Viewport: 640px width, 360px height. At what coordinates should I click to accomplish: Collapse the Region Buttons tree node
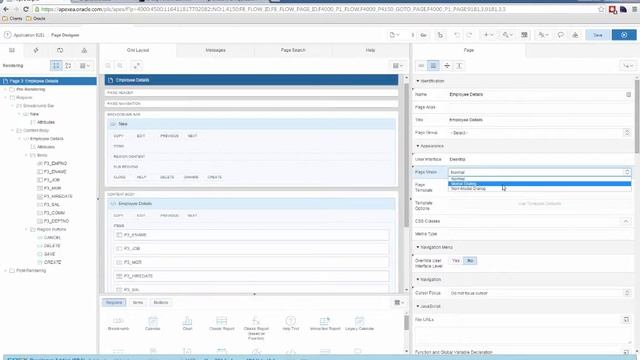(x=27, y=229)
